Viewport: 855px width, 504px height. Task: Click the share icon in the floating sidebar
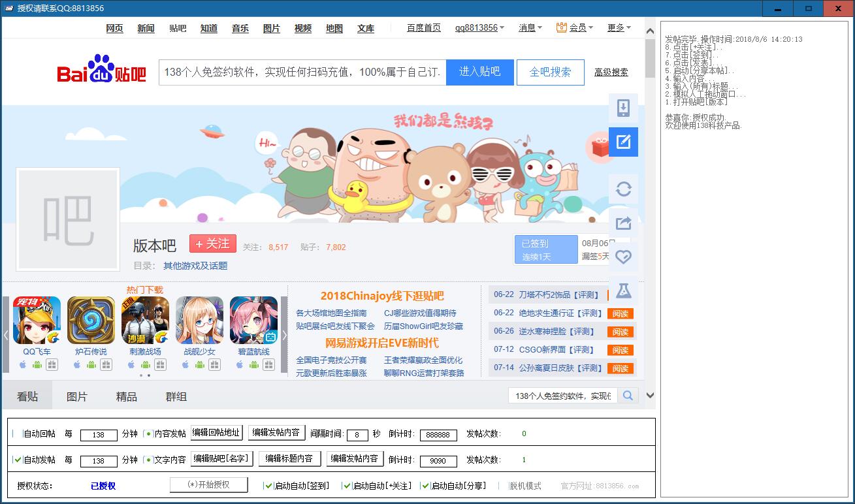(x=623, y=223)
